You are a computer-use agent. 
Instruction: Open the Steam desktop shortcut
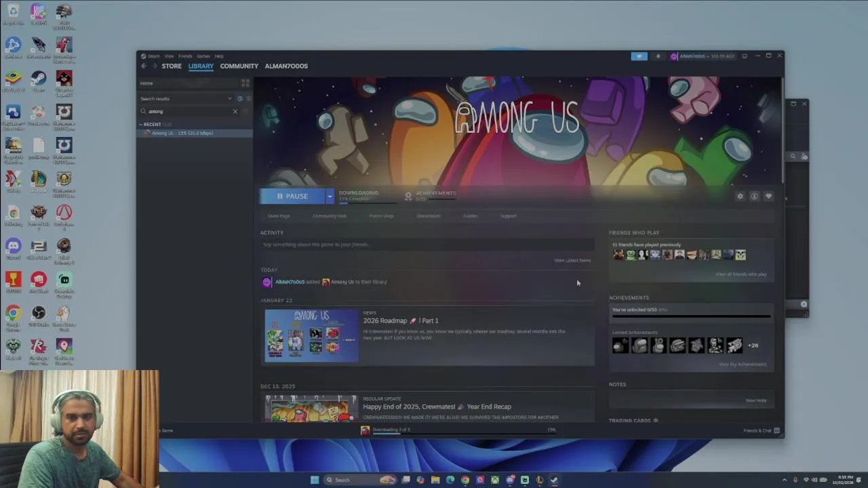39,81
